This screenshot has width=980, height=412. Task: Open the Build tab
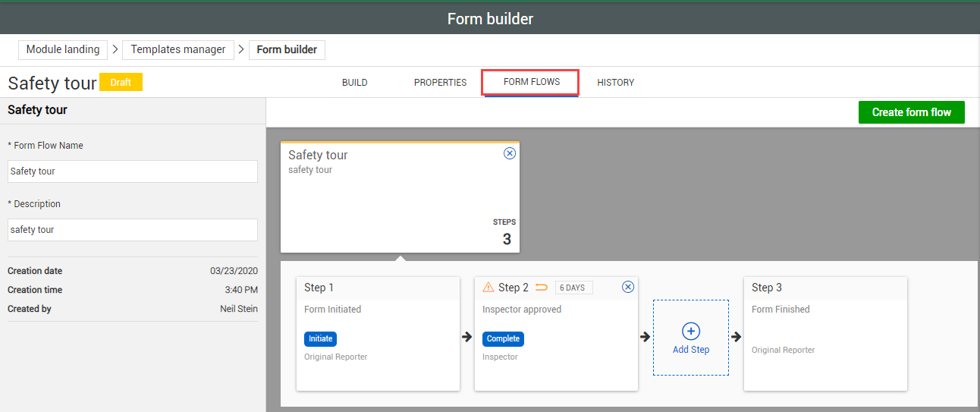tap(354, 83)
